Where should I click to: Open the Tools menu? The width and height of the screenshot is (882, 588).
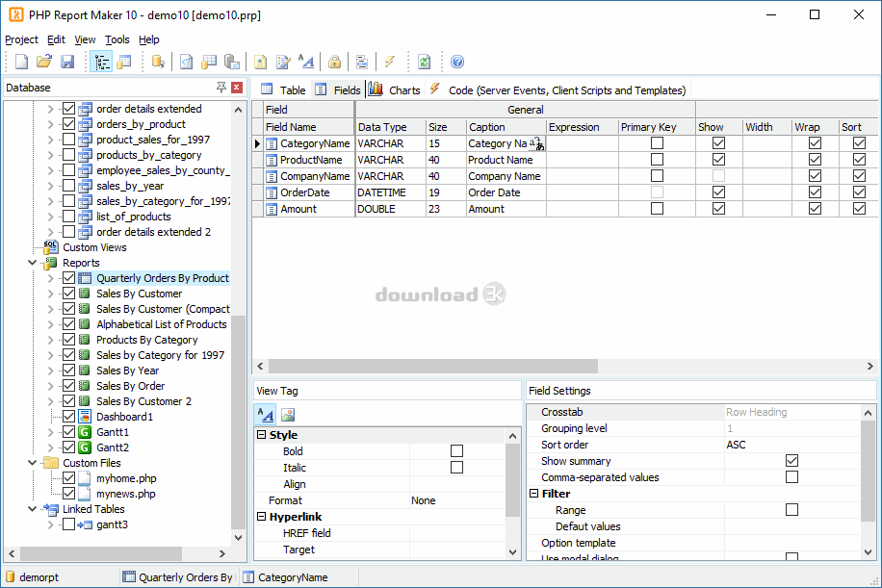click(117, 39)
